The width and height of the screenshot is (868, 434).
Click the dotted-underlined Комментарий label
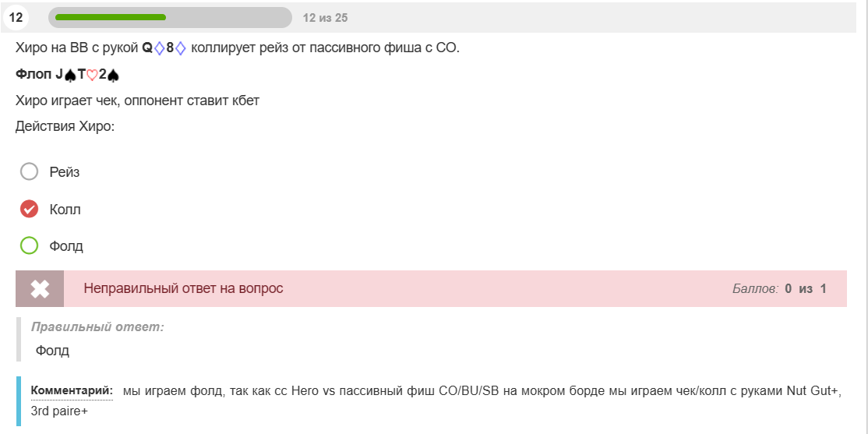pos(72,391)
